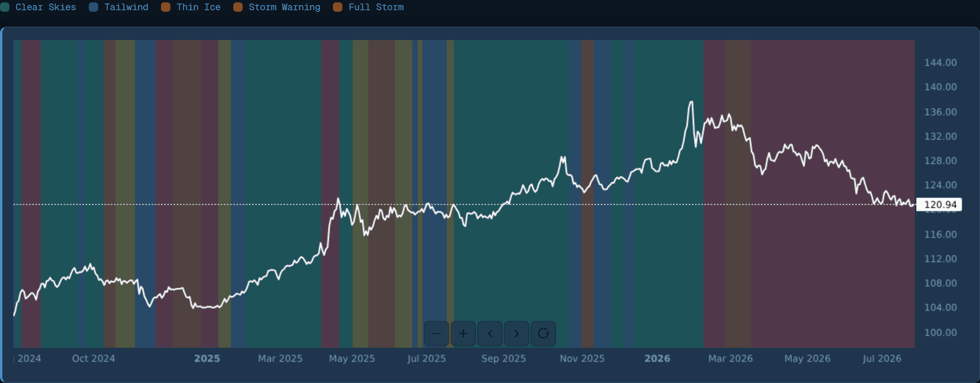The height and width of the screenshot is (383, 980).
Task: Zoom in with the plus button
Action: [x=463, y=334]
